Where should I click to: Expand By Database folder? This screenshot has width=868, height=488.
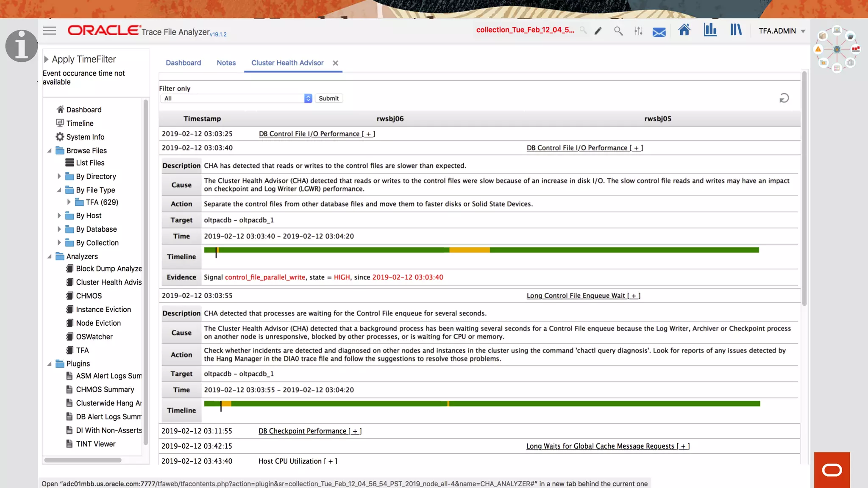point(59,229)
